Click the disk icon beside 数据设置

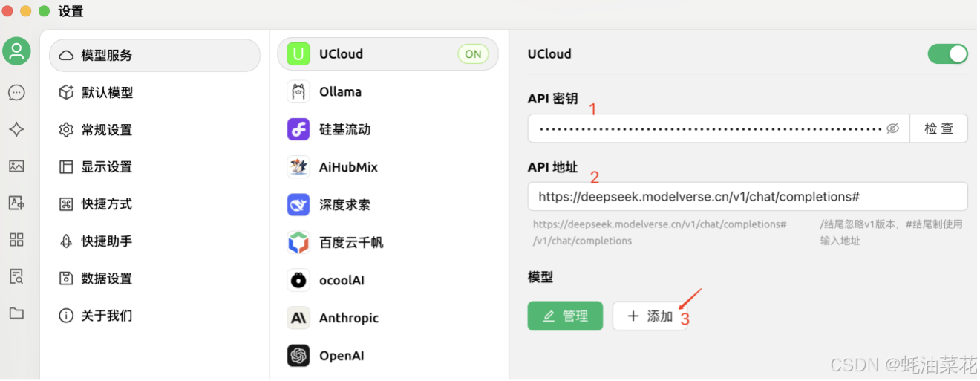(x=66, y=279)
